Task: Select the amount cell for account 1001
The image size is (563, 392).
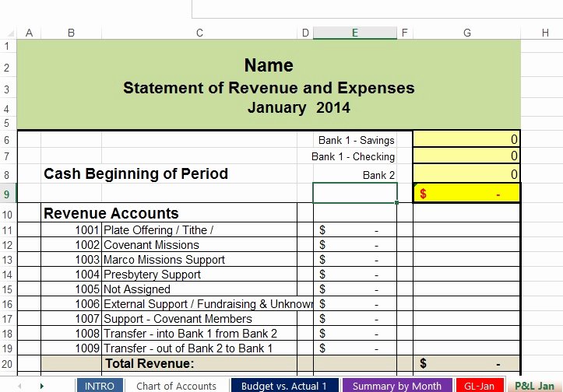Action: (355, 229)
